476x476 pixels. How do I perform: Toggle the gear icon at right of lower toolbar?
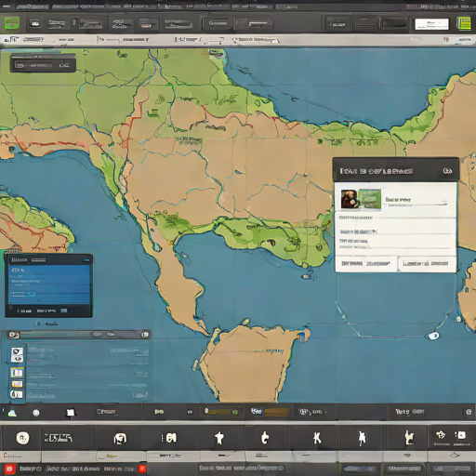tap(469, 412)
